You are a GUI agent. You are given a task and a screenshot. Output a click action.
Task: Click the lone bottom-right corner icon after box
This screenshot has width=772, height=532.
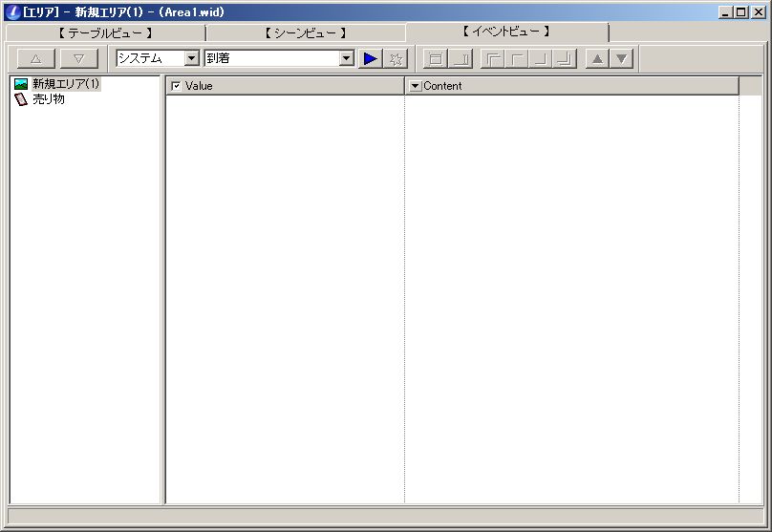pyautogui.click(x=461, y=58)
